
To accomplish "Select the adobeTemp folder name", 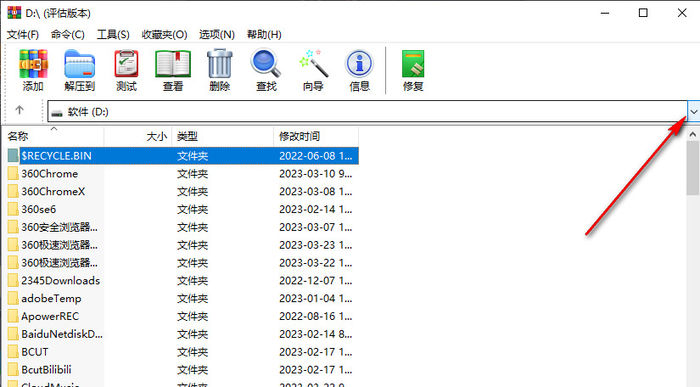I will 51,298.
